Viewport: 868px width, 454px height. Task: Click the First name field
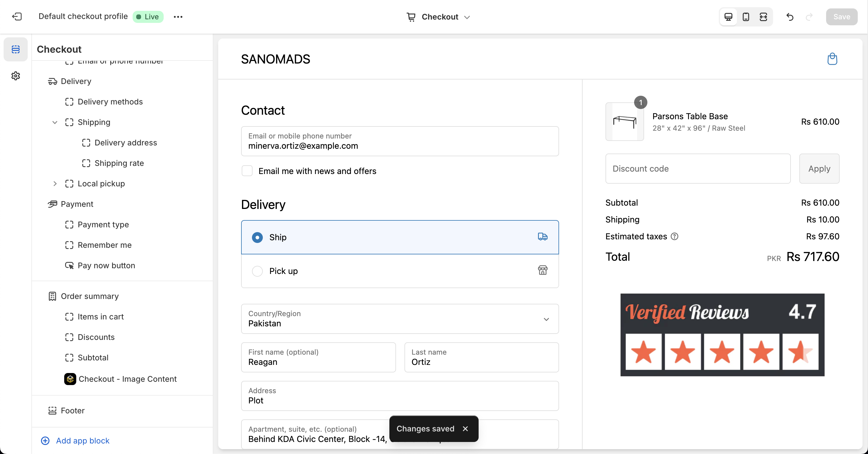coord(319,357)
